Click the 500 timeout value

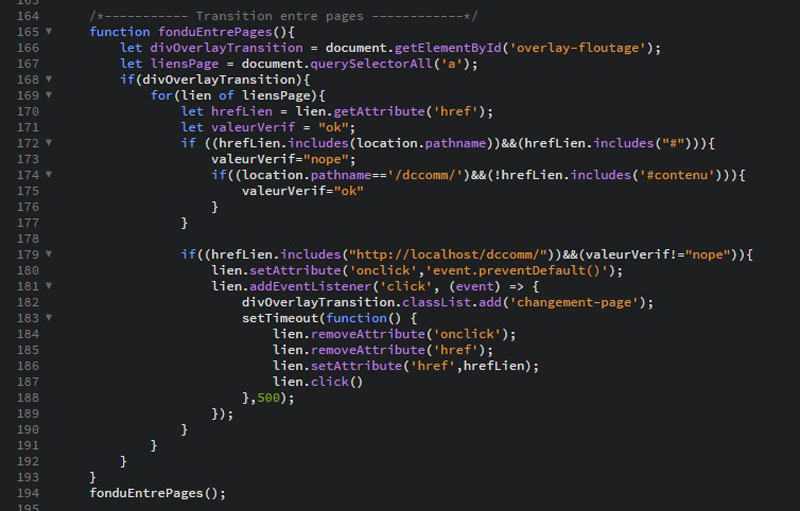tap(268, 398)
